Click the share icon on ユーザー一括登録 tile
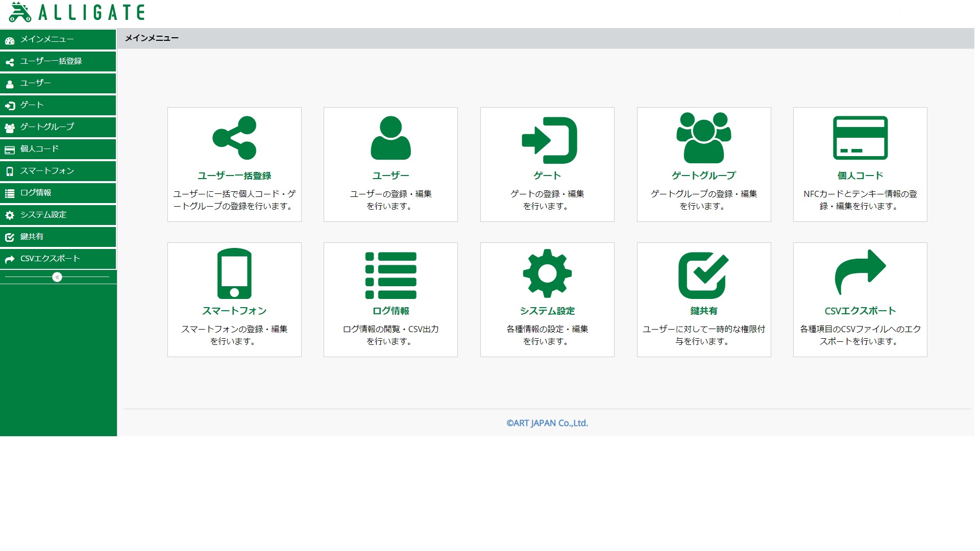The image size is (980, 551). (234, 137)
